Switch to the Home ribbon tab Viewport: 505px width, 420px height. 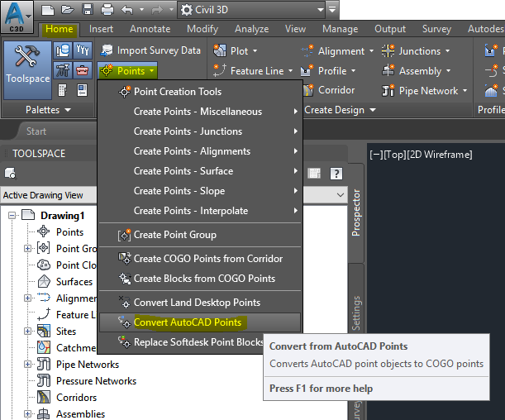[60, 29]
